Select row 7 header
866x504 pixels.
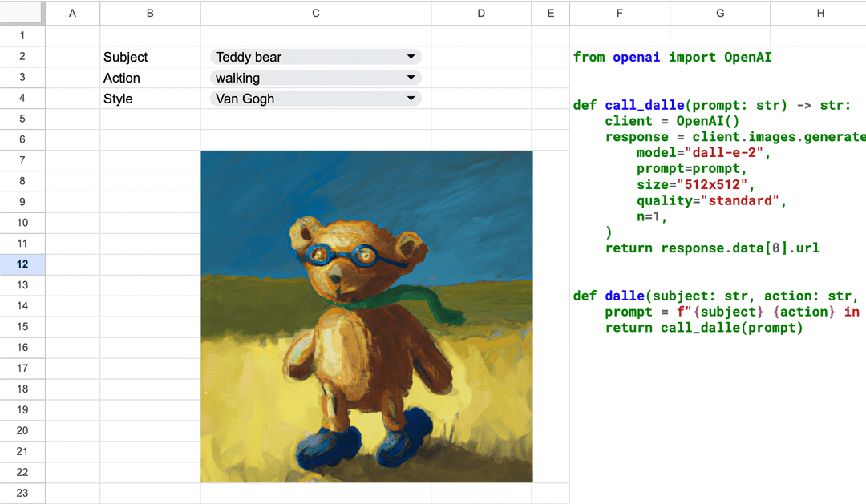[x=22, y=160]
